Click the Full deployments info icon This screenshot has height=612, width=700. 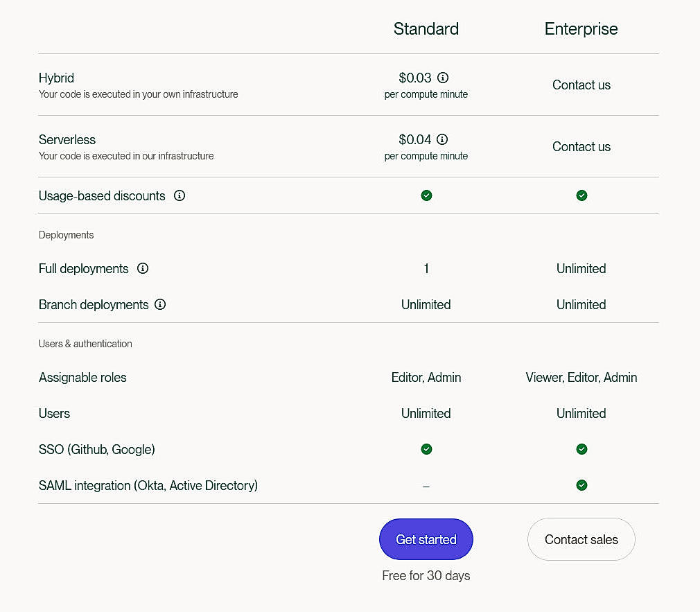click(143, 268)
